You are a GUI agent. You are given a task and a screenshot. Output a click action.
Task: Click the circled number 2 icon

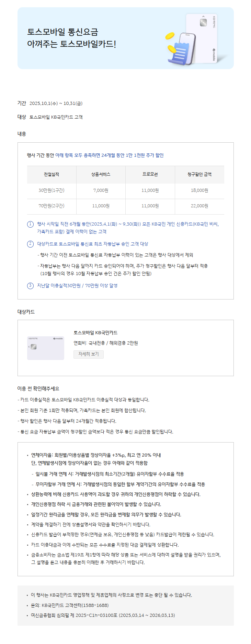click(30, 244)
